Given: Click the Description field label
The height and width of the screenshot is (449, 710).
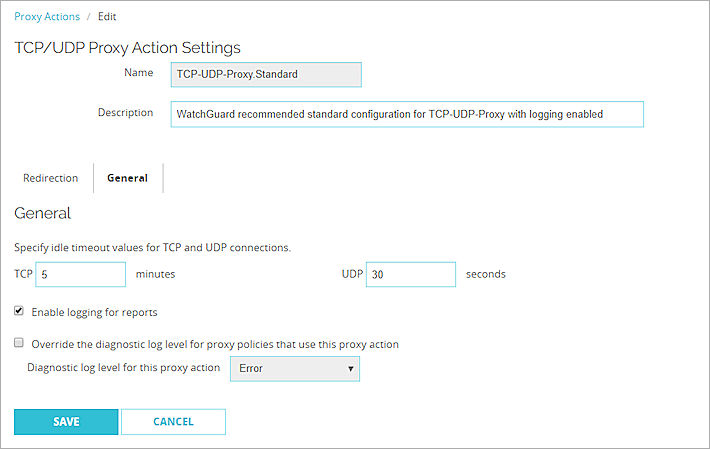Looking at the screenshot, I should (x=125, y=113).
